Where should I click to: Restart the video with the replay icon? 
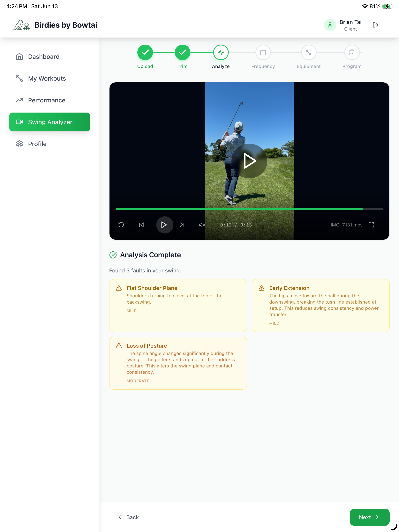(121, 225)
